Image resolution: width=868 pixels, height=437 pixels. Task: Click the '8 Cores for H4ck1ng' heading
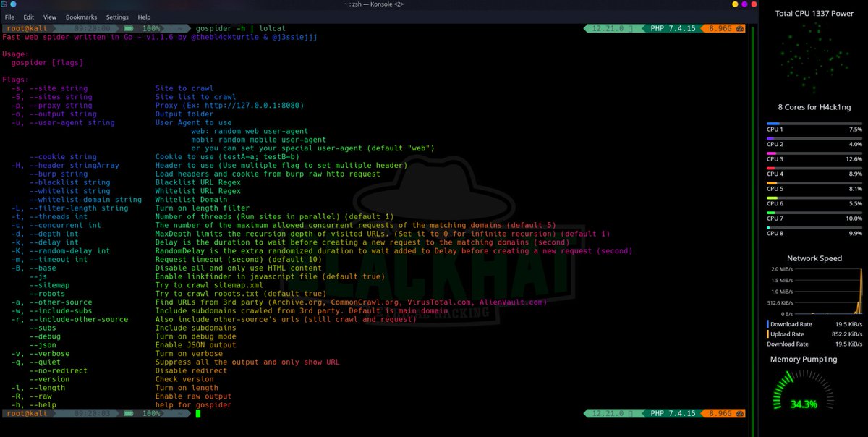(x=814, y=106)
